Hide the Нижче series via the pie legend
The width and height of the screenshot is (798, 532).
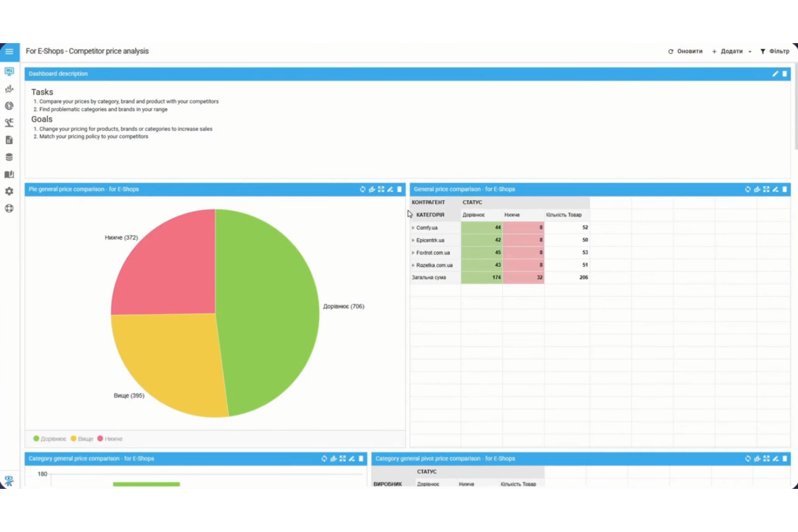(x=110, y=439)
